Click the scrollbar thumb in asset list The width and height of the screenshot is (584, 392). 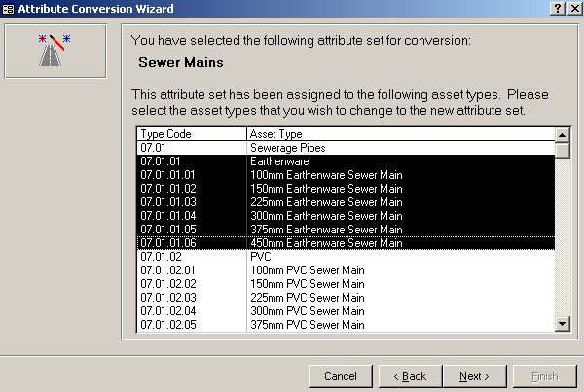pyautogui.click(x=562, y=150)
